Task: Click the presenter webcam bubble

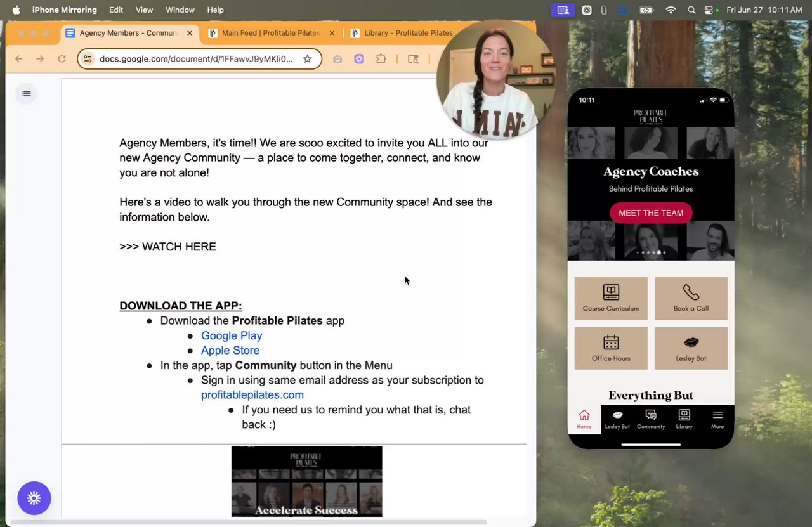Action: coord(496,81)
